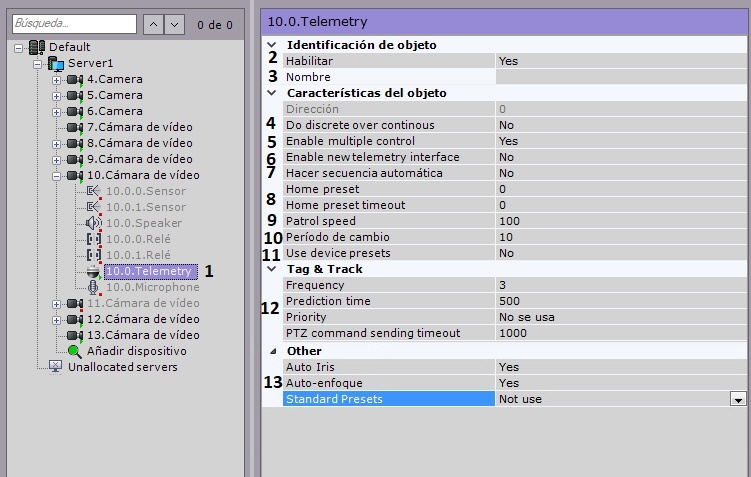Expand the 5.Camera node
Screen dimensions: 751x477
coord(57,96)
